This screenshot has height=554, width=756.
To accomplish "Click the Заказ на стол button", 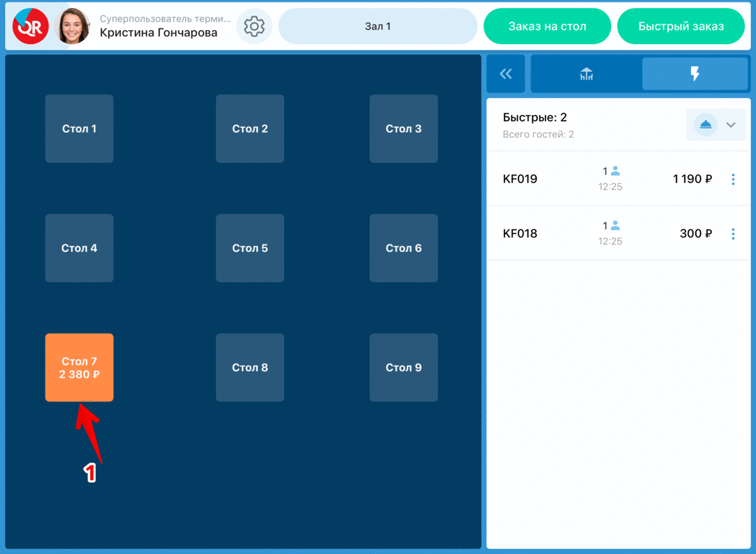I will tap(547, 26).
